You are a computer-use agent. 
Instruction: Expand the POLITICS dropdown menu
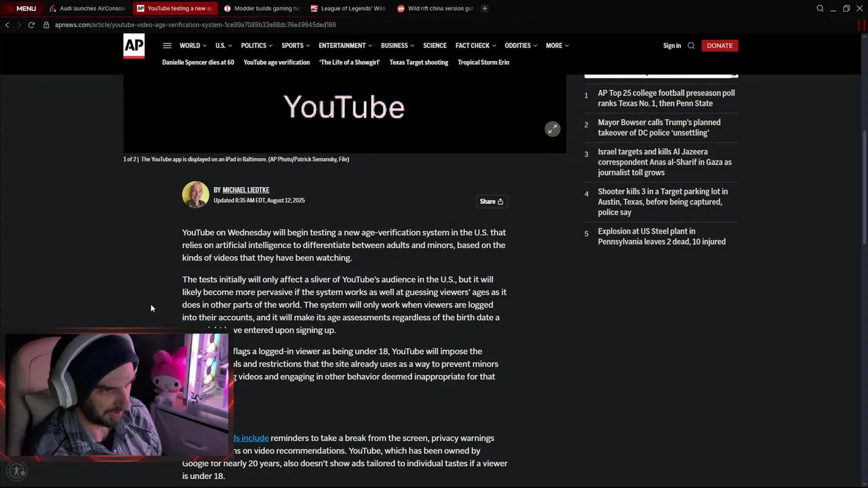point(257,45)
